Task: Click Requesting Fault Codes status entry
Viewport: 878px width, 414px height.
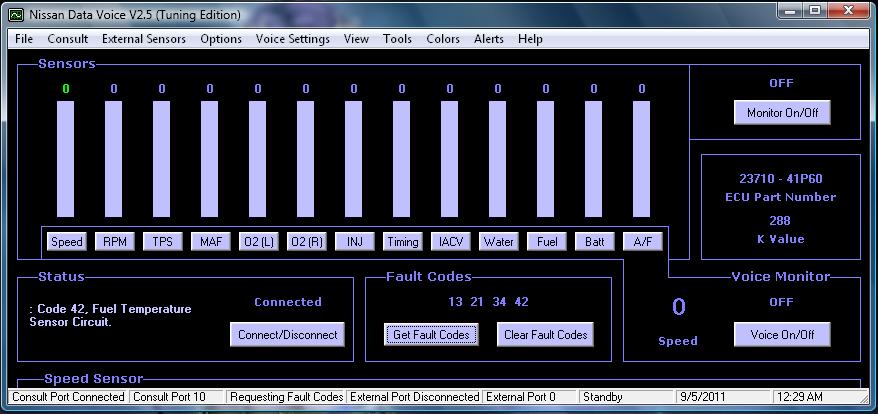Action: [x=287, y=397]
